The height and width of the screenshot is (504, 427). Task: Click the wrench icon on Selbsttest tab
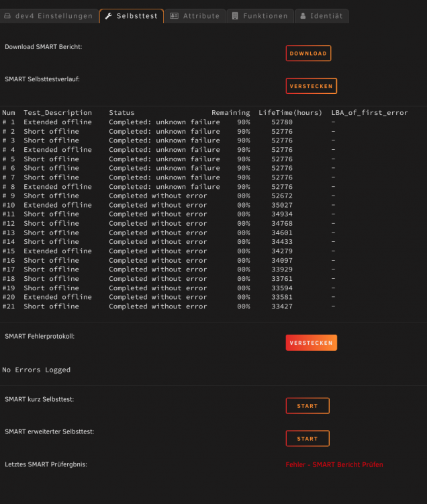109,15
